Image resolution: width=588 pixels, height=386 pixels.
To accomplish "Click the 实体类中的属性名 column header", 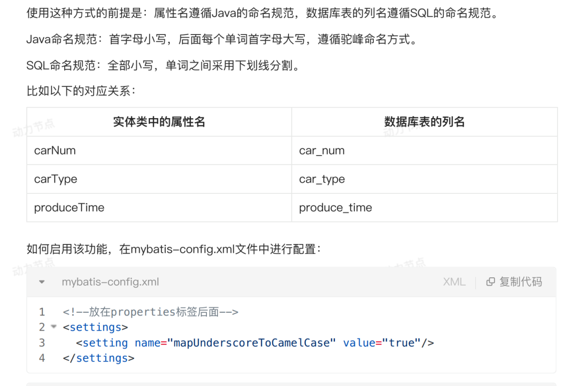I will tap(159, 122).
